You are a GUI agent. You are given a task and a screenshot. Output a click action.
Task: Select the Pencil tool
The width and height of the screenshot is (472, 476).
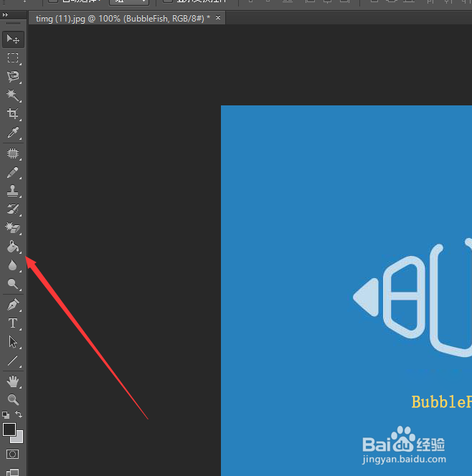pyautogui.click(x=13, y=172)
